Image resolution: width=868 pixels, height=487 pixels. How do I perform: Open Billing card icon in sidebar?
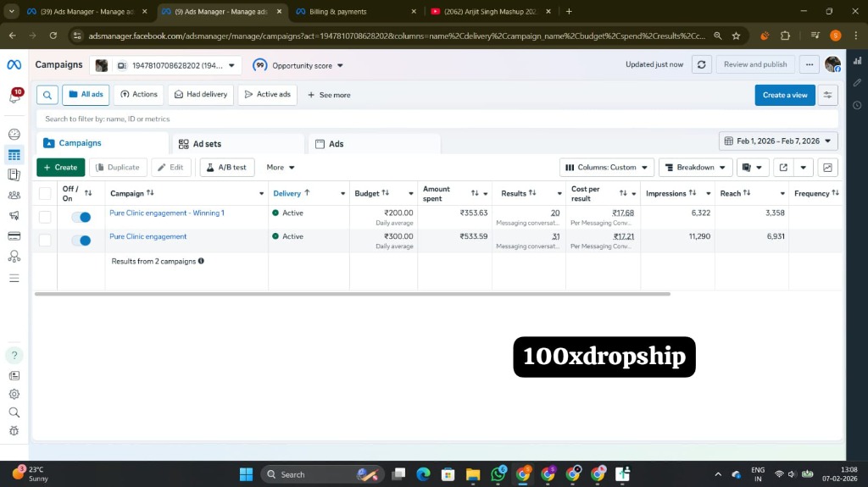pos(14,236)
